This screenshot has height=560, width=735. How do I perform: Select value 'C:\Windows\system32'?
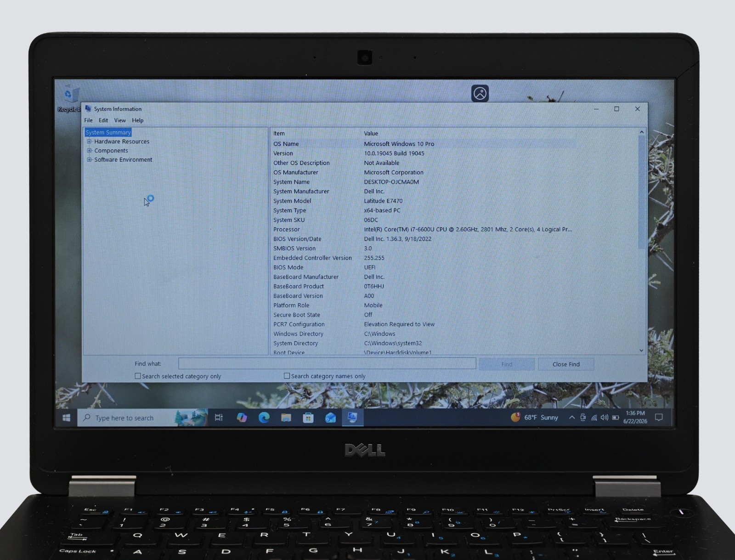point(393,343)
